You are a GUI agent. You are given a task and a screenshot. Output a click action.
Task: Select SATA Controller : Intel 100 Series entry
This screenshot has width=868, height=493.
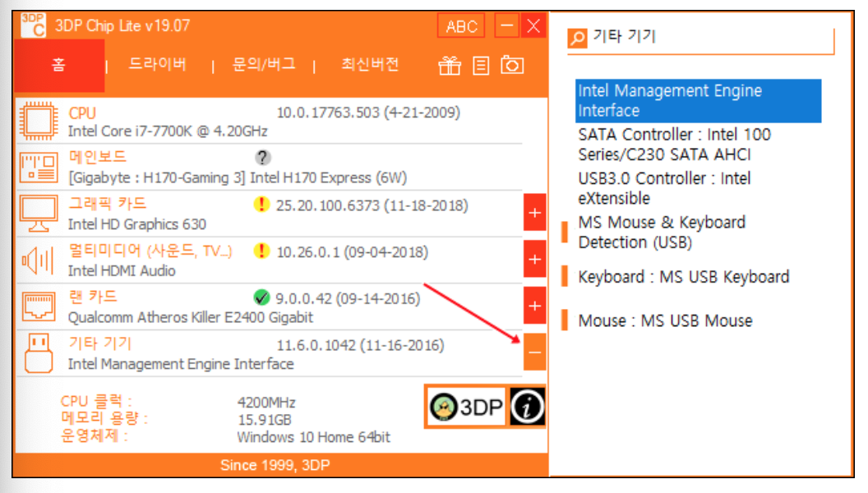[674, 145]
